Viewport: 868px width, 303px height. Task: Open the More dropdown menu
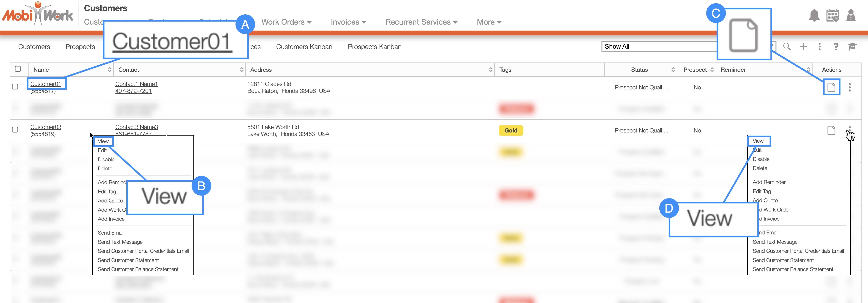489,22
